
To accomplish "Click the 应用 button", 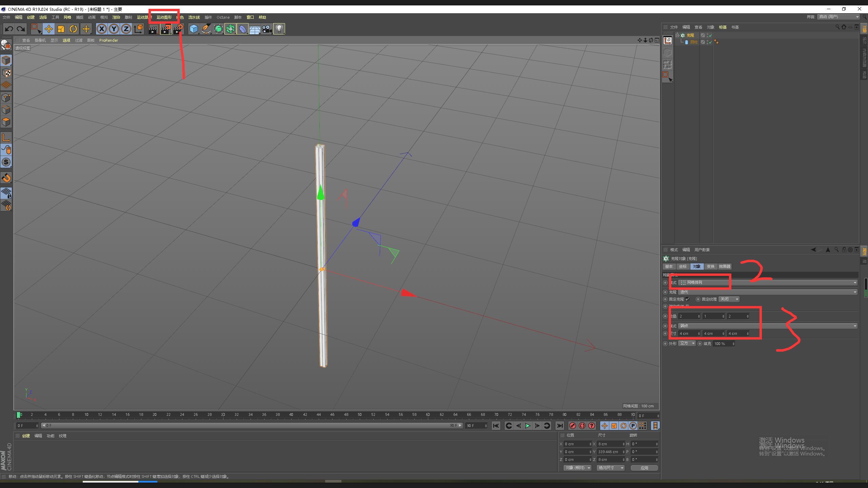I will (644, 468).
